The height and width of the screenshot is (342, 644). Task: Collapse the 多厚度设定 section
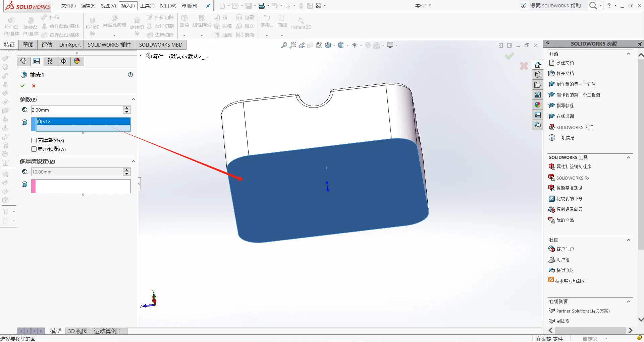coord(133,161)
